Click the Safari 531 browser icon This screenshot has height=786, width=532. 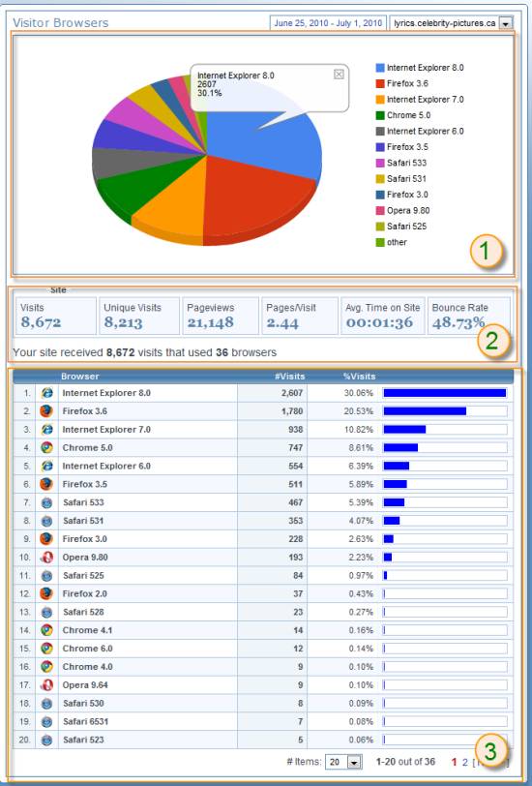[46, 521]
